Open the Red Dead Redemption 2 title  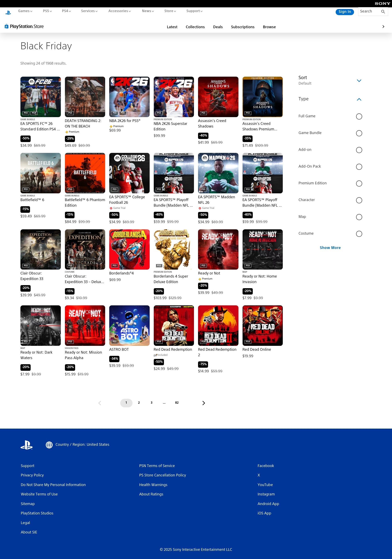(217, 352)
